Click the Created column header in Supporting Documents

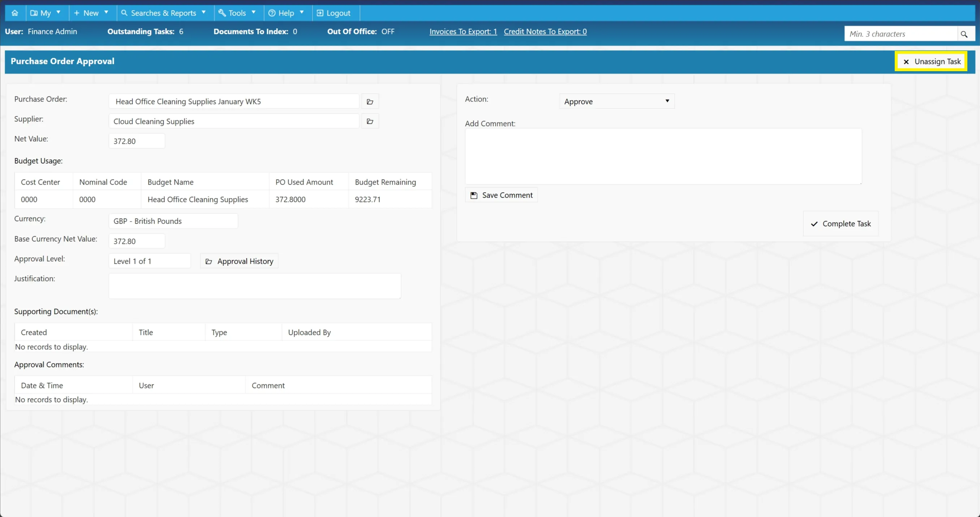(73, 332)
